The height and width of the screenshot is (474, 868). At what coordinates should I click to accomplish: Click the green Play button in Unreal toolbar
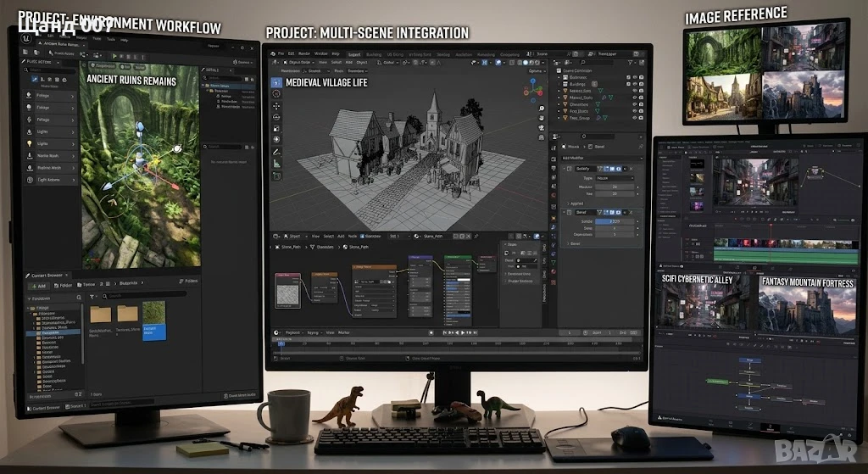[114, 56]
